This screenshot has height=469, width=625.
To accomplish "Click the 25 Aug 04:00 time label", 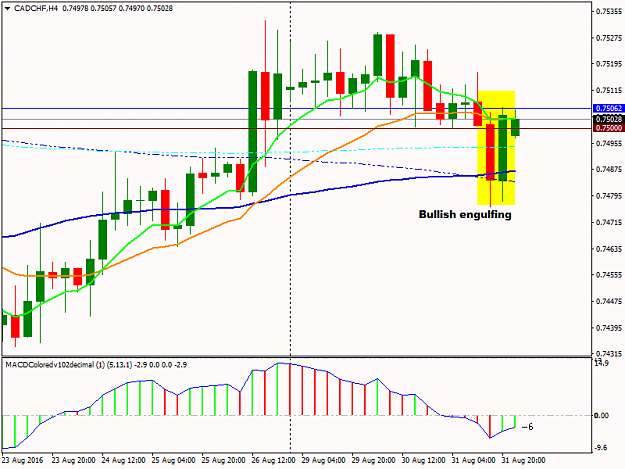I will point(173,460).
